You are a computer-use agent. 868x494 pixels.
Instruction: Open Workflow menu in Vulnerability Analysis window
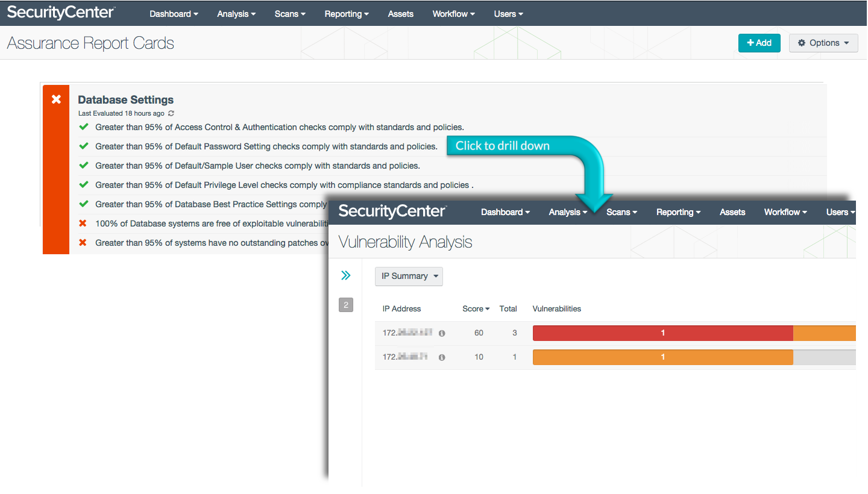coord(785,212)
